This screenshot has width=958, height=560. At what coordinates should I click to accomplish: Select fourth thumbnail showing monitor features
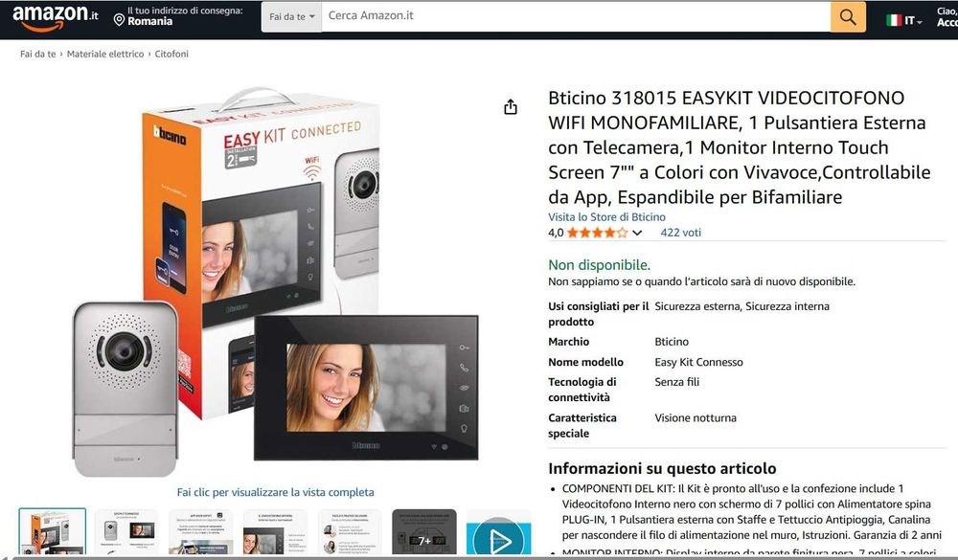tap(276, 531)
